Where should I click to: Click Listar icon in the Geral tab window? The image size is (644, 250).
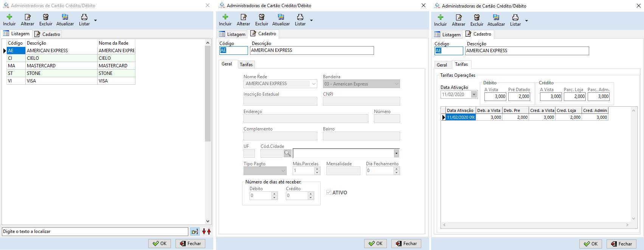pyautogui.click(x=300, y=17)
